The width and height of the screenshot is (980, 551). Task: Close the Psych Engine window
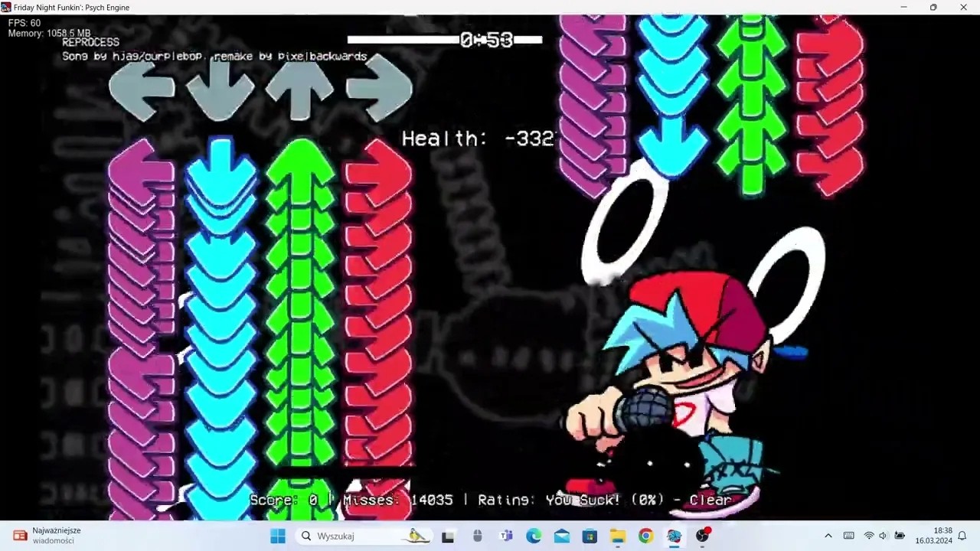click(963, 7)
